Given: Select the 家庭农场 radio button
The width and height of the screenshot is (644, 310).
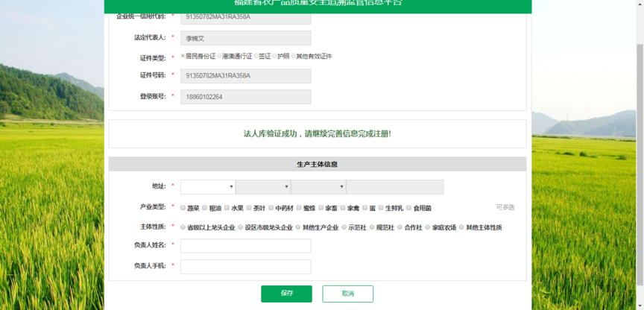Looking at the screenshot, I should 428,227.
